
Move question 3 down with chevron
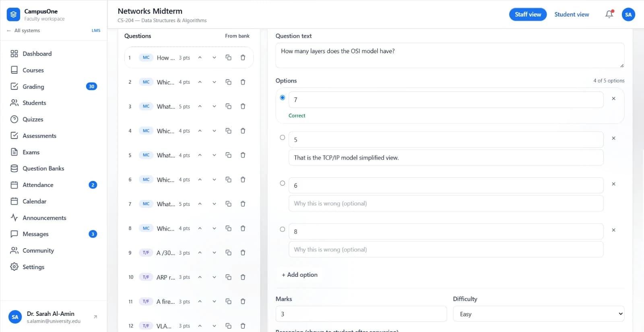point(214,106)
